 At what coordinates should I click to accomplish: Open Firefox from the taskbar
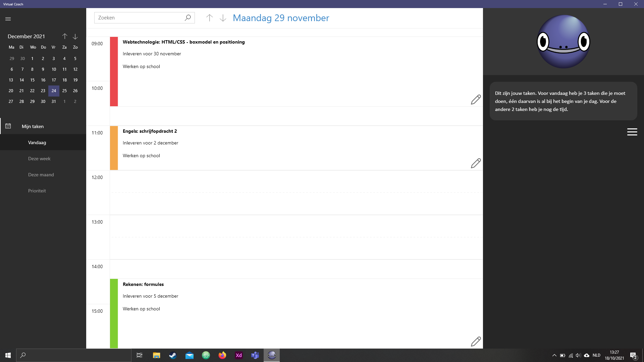coord(222,355)
